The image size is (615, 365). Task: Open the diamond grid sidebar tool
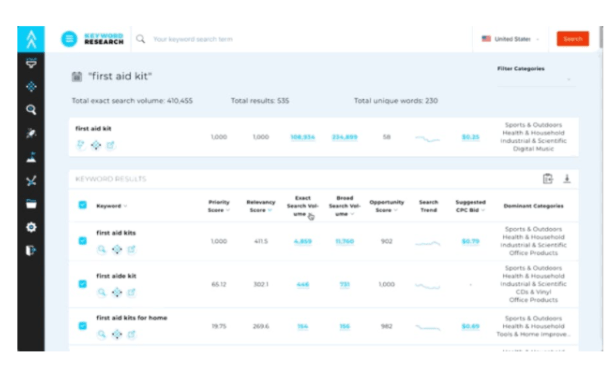coord(31,86)
